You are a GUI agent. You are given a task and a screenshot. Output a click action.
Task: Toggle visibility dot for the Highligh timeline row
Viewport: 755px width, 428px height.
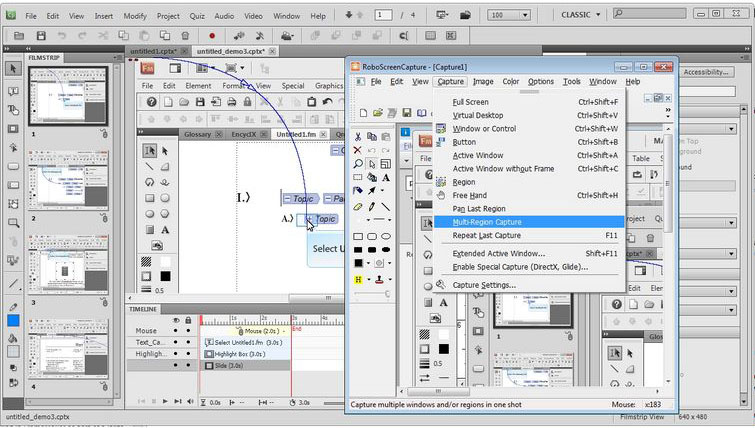[176, 353]
